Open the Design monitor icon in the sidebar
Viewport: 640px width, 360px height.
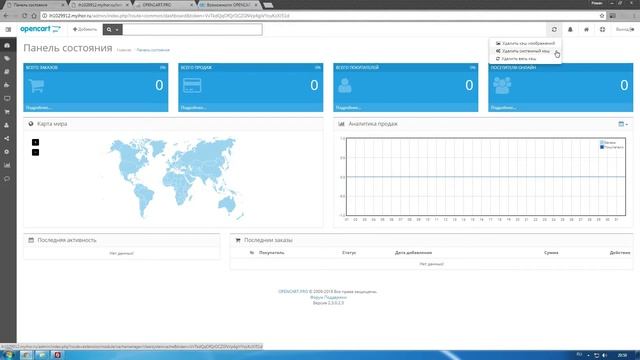tap(7, 99)
